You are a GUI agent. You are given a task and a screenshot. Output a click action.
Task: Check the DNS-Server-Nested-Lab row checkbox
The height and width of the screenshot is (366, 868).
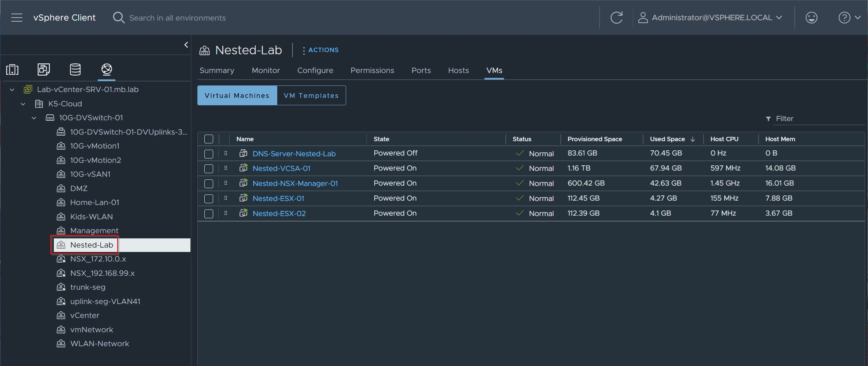pos(209,154)
